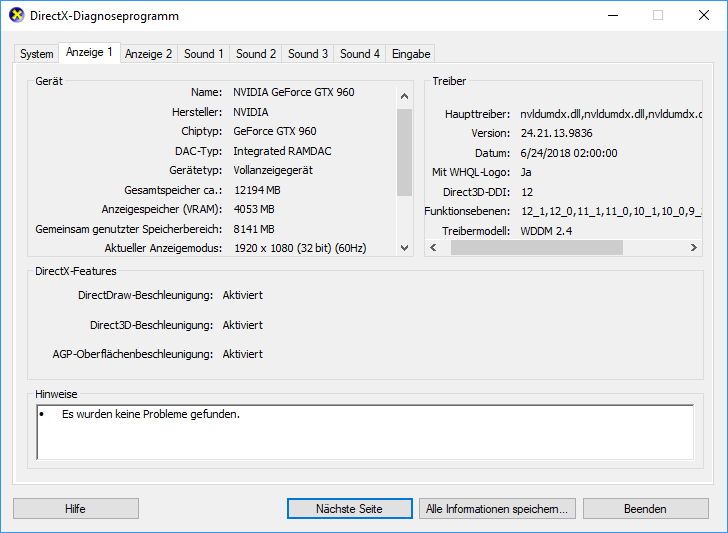
Task: Close the DirectX-Diagnoseprogramm window
Action: coord(704,15)
